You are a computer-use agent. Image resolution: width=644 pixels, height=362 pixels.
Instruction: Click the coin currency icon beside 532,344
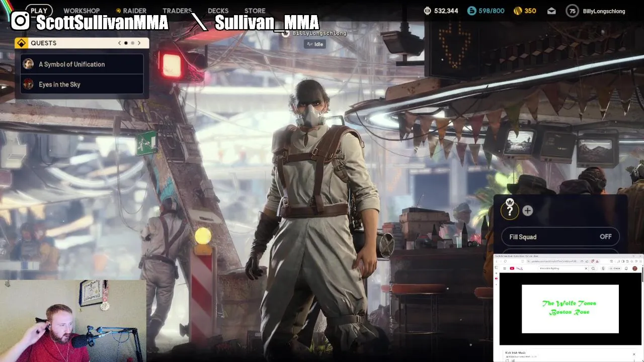tap(428, 11)
